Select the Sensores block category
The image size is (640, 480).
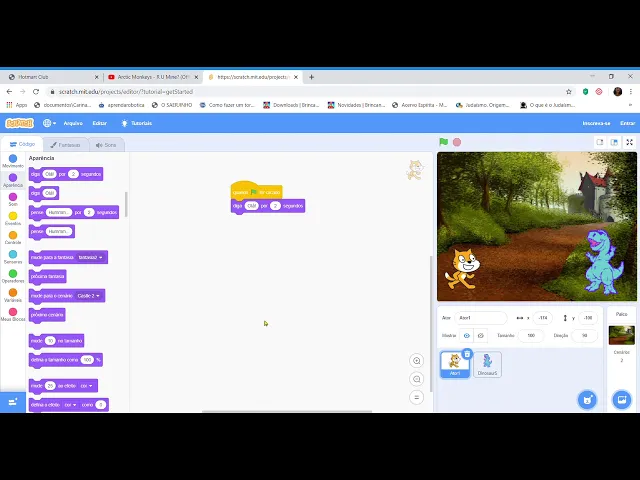(13, 257)
